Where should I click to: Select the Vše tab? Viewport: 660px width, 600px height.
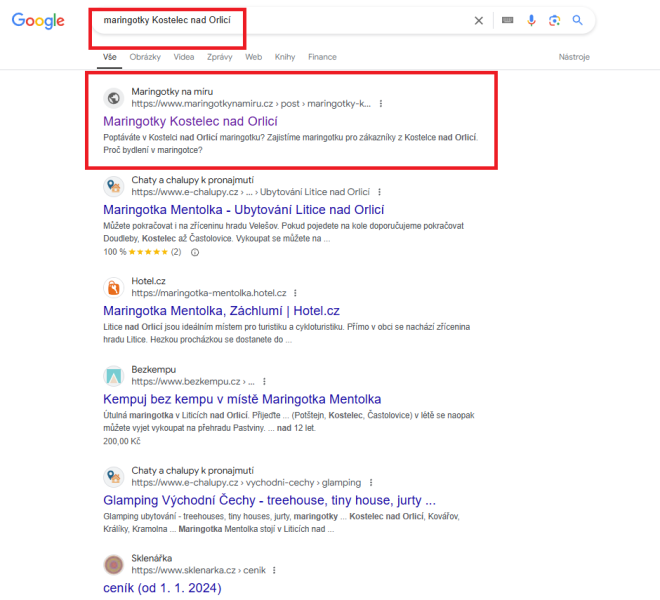pyautogui.click(x=109, y=57)
